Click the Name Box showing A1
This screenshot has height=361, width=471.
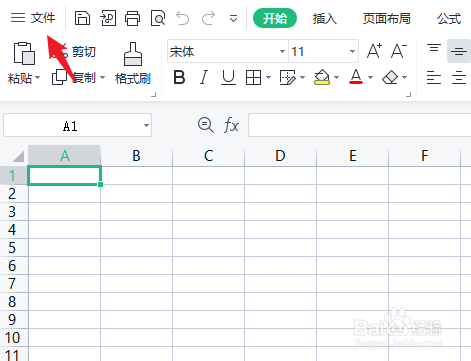point(78,125)
